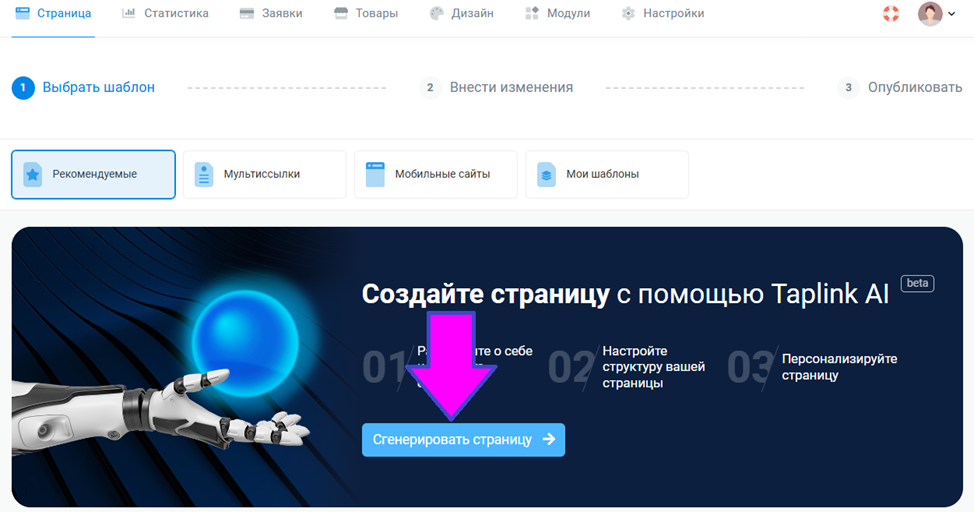
Task: Click the Настройки gear icon
Action: pos(628,13)
